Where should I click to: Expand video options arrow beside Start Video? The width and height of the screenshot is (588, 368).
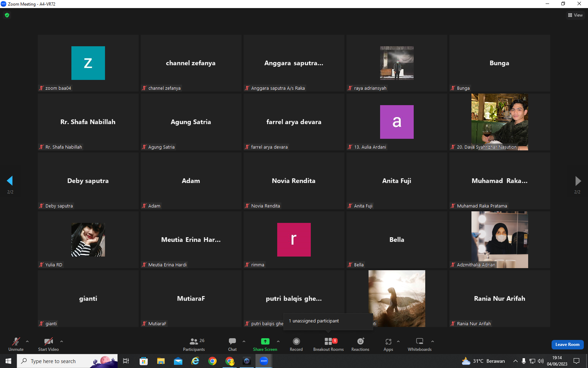coord(62,341)
